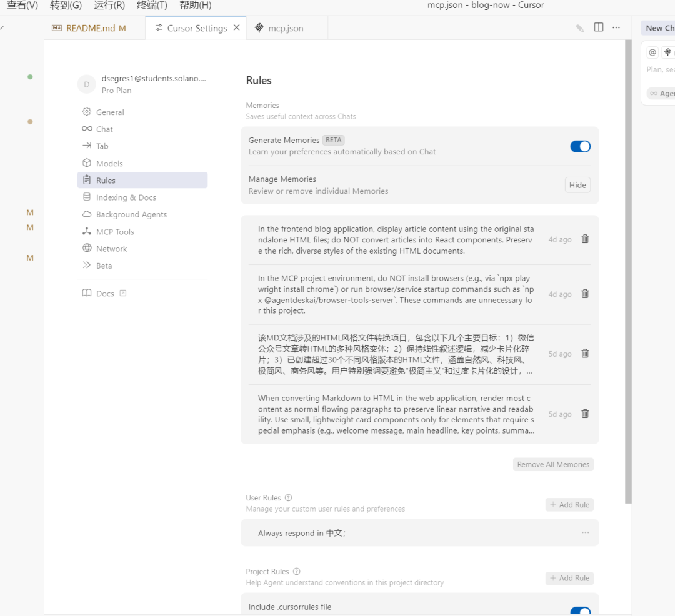Image resolution: width=675 pixels, height=616 pixels.
Task: Split the editor layout
Action: tap(598, 27)
